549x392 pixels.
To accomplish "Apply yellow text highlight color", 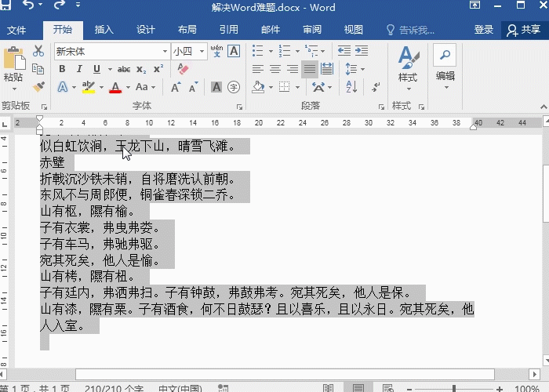I will pyautogui.click(x=88, y=87).
